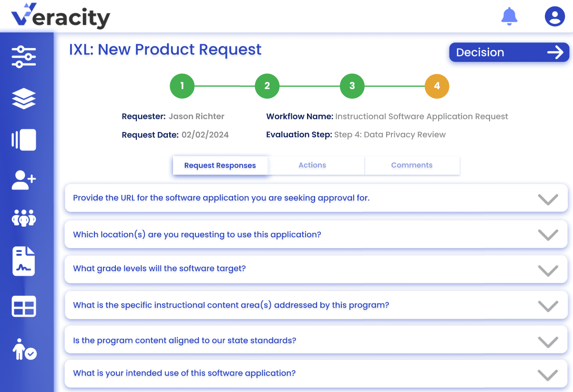Open the add user sidebar icon
Image resolution: width=573 pixels, height=392 pixels.
click(24, 180)
